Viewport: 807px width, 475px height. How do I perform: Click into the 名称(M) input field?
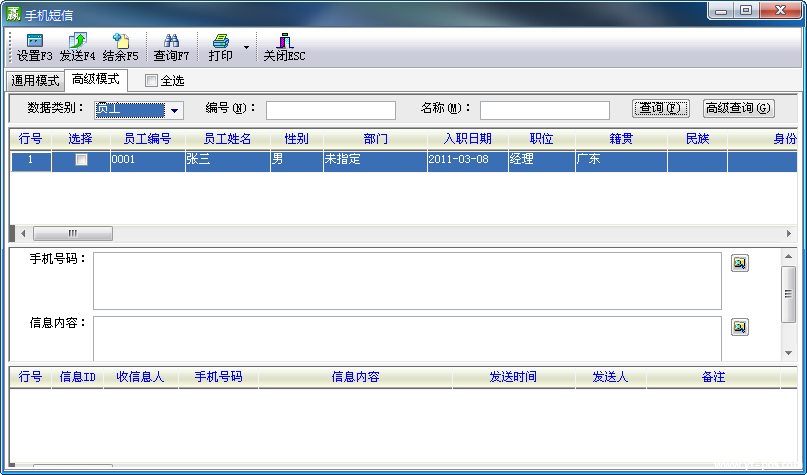point(544,110)
